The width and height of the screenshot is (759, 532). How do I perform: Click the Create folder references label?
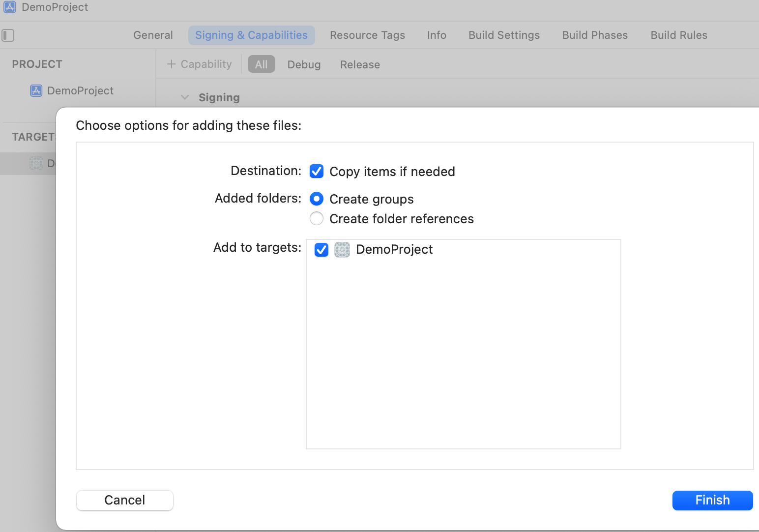(x=402, y=218)
